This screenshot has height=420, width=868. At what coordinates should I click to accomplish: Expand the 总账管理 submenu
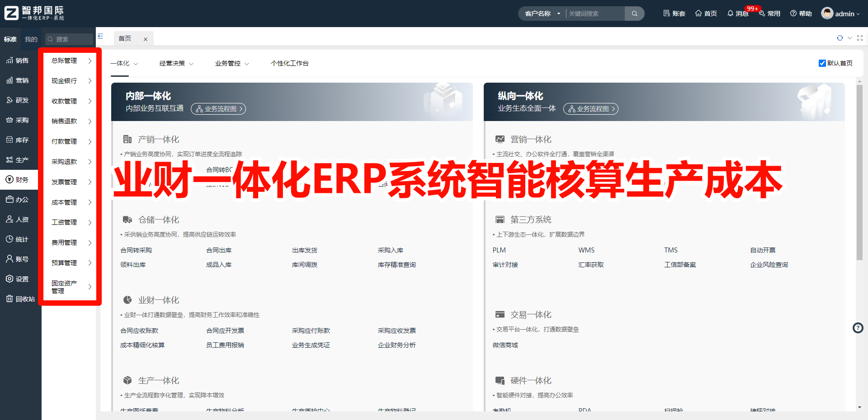click(71, 61)
